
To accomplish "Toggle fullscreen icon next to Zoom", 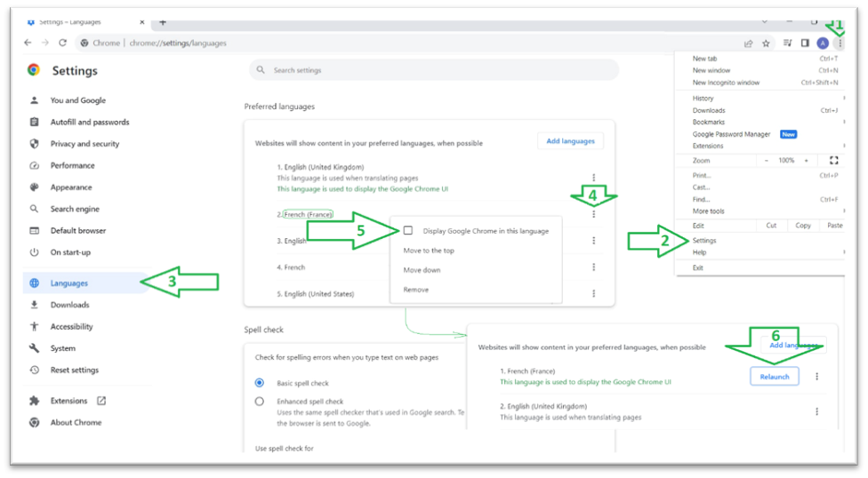I will coord(833,161).
